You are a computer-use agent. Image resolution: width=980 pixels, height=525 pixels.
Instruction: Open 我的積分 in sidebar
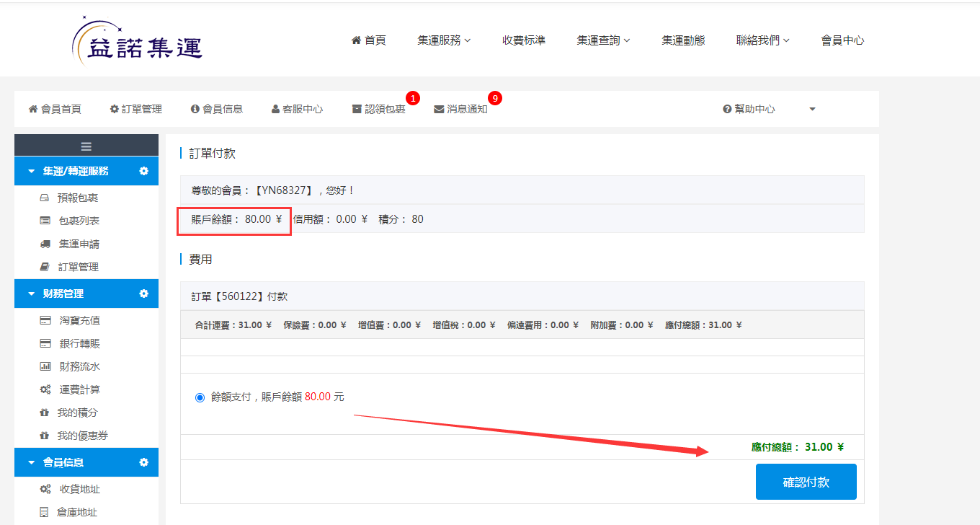click(78, 412)
